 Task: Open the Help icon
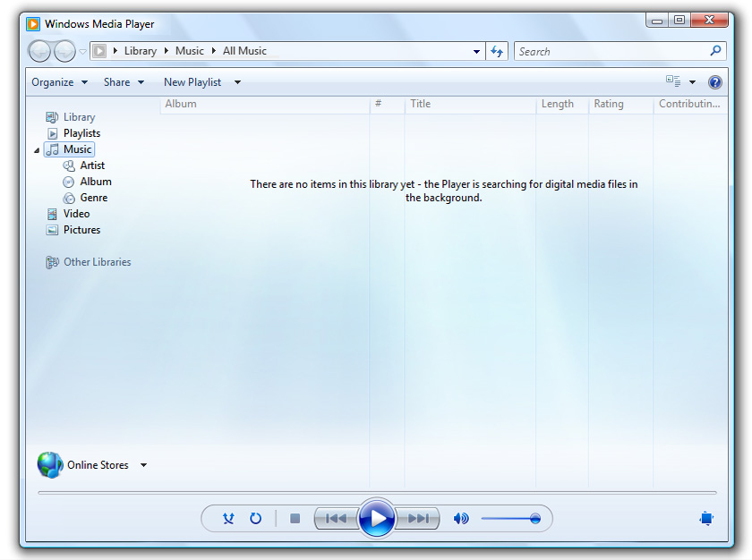(714, 82)
